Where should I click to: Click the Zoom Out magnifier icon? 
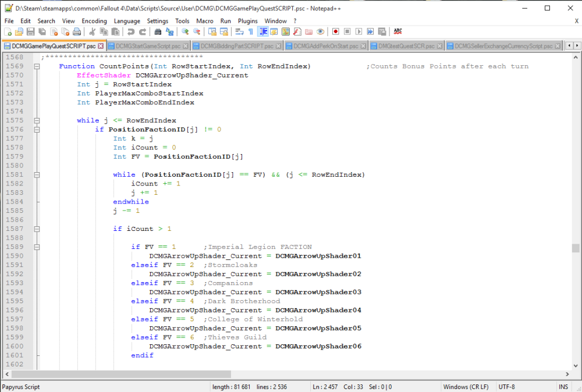[197, 32]
